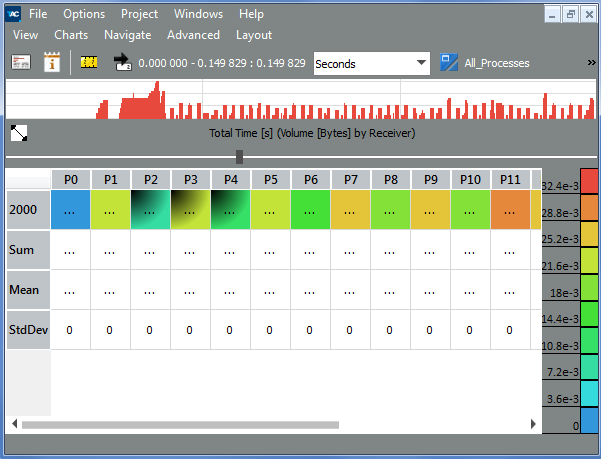This screenshot has height=459, width=601.
Task: Expand the toolbar overflow chevron
Action: pos(591,63)
